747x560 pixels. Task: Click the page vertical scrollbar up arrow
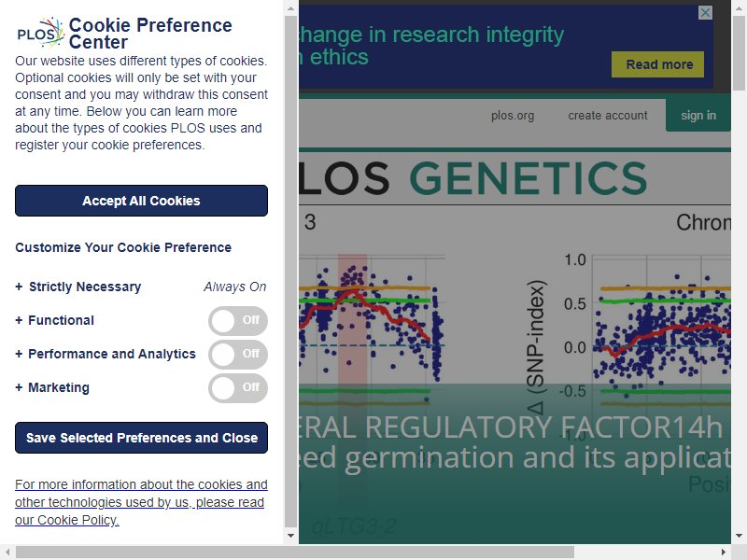[739, 7]
